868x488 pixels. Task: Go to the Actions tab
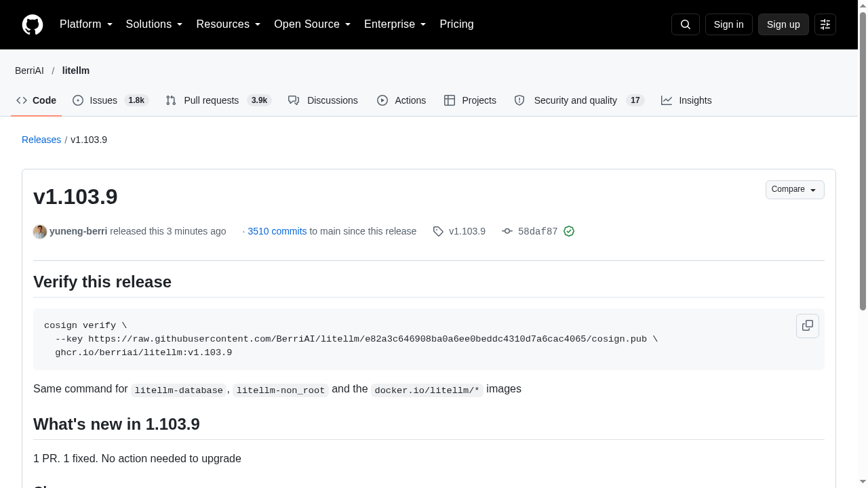point(401,100)
